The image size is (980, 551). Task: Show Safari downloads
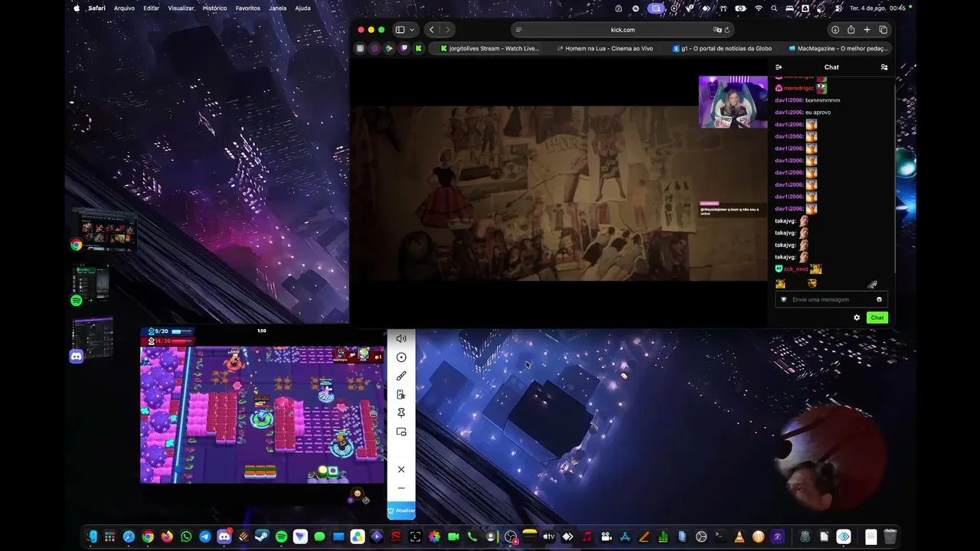[835, 30]
